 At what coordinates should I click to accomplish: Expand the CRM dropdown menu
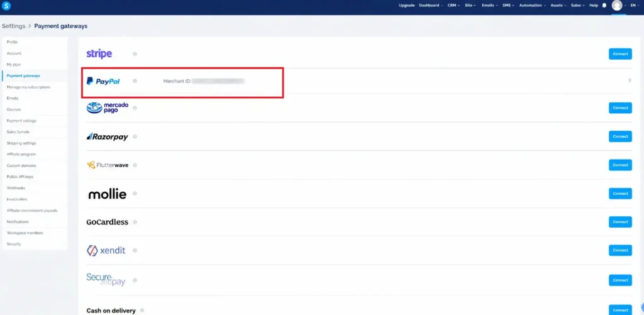click(453, 5)
